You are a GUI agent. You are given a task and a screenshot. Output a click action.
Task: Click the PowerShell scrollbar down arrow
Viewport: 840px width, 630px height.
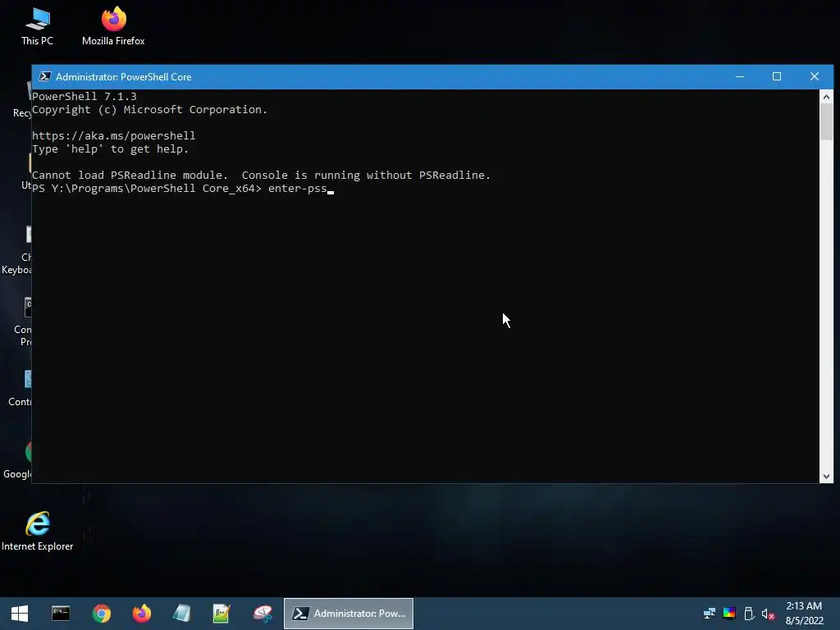[x=826, y=477]
